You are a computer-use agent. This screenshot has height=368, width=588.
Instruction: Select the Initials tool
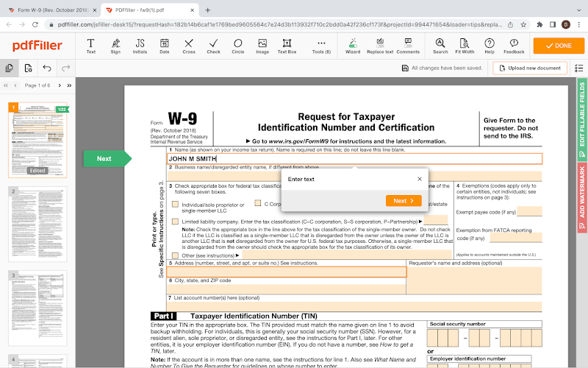[x=140, y=46]
